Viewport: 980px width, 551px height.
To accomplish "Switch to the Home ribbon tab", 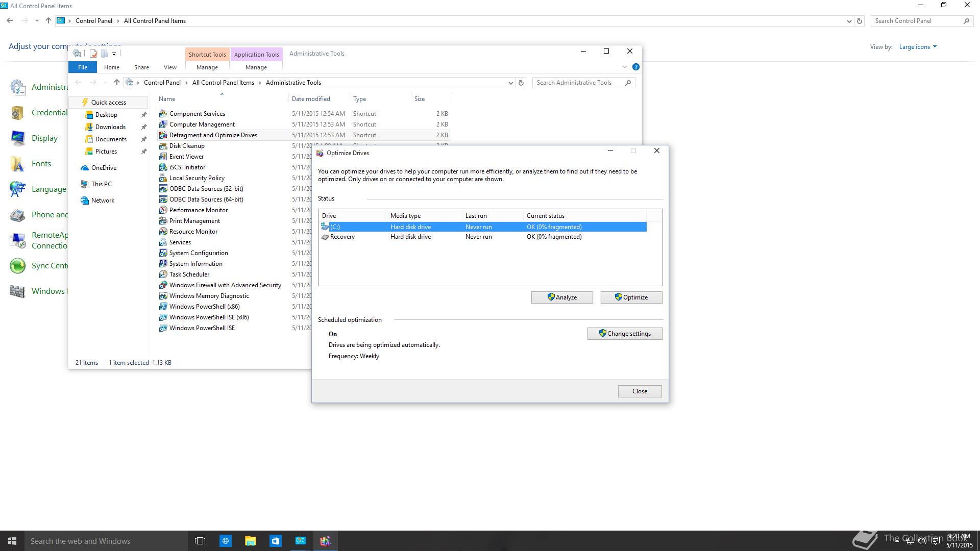I will (112, 67).
